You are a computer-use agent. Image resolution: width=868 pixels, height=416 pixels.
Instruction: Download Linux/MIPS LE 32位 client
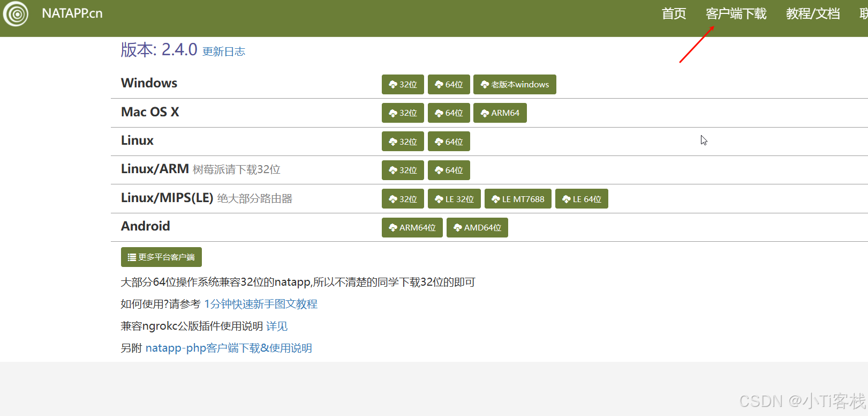[x=454, y=199]
